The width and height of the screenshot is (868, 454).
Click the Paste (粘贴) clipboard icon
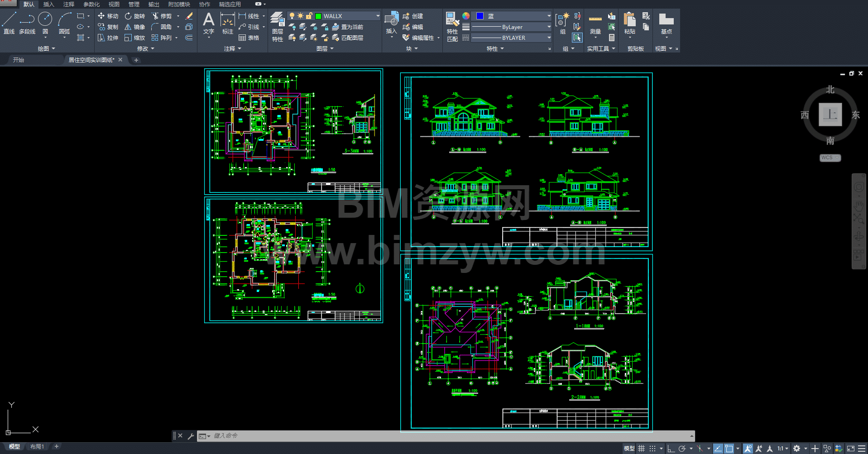click(629, 24)
